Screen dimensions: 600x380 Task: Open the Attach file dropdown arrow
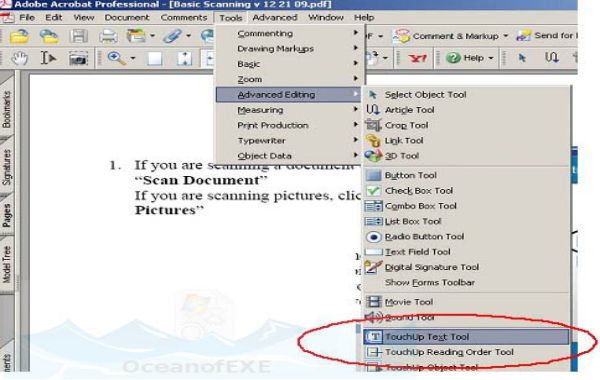click(189, 36)
